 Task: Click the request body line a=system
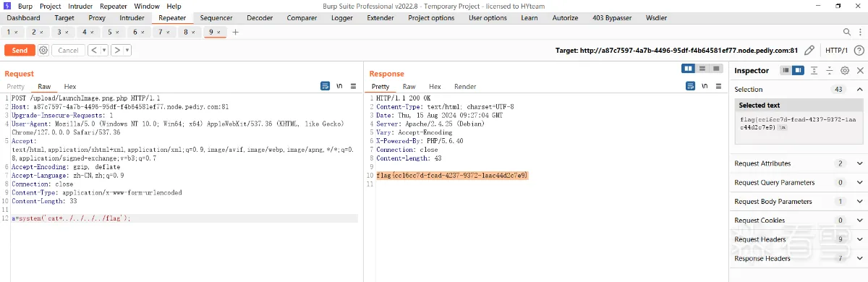pos(71,218)
